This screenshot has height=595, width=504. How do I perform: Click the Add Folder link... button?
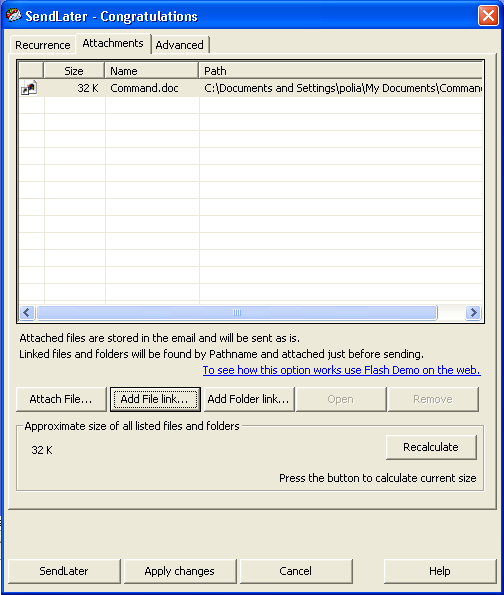[x=249, y=399]
